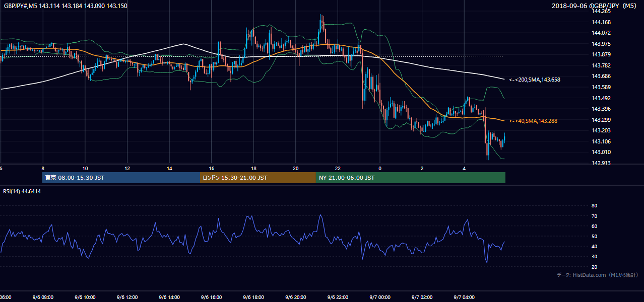This screenshot has height=302, width=644.
Task: Click price axis value 143.975
Action: (x=601, y=44)
